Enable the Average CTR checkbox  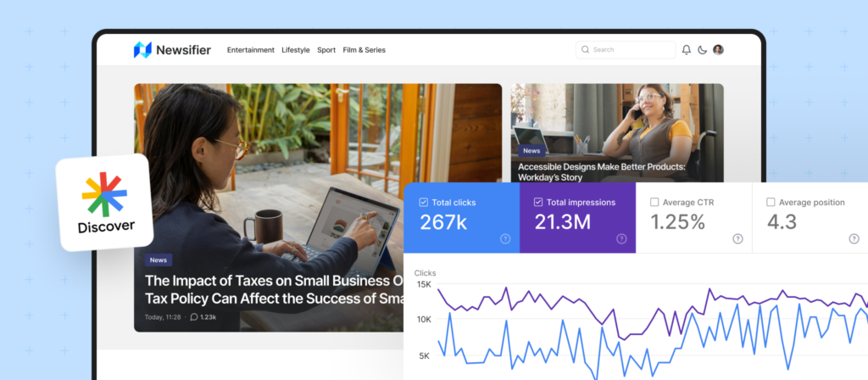(x=654, y=203)
